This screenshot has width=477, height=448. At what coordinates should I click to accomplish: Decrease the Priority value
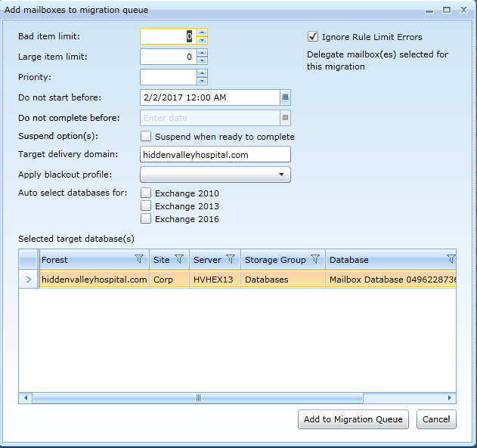pos(202,81)
